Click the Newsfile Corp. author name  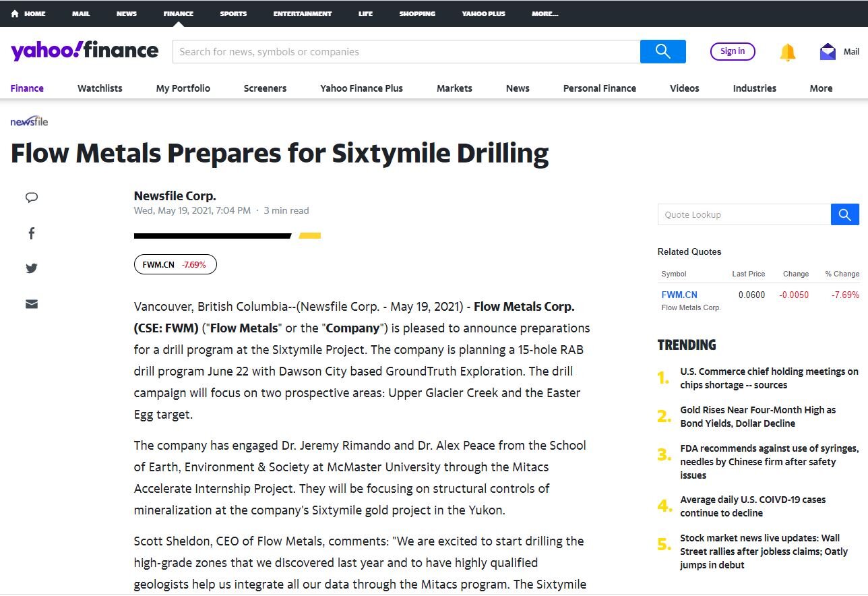(175, 196)
